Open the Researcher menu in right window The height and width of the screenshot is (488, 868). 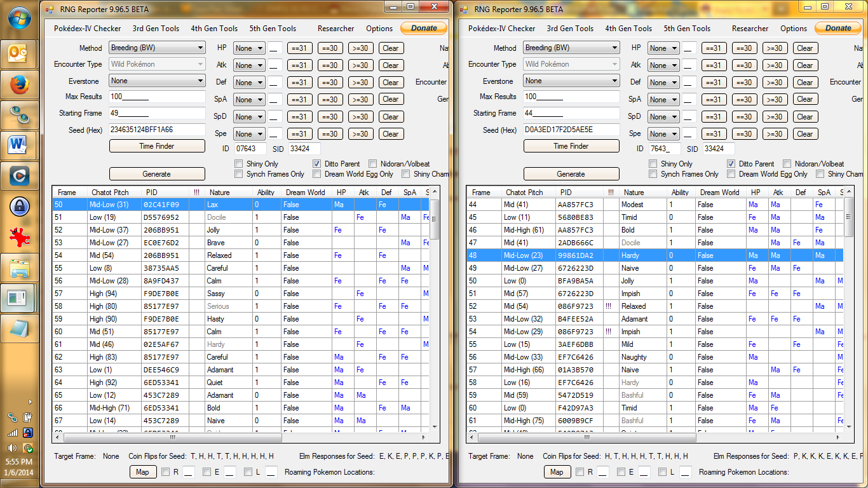coord(750,29)
